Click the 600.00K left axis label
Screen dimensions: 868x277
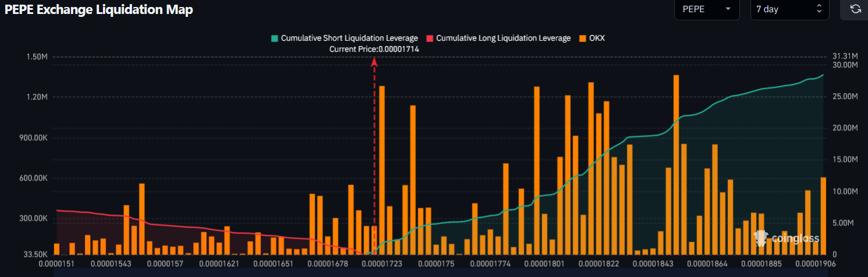33,179
